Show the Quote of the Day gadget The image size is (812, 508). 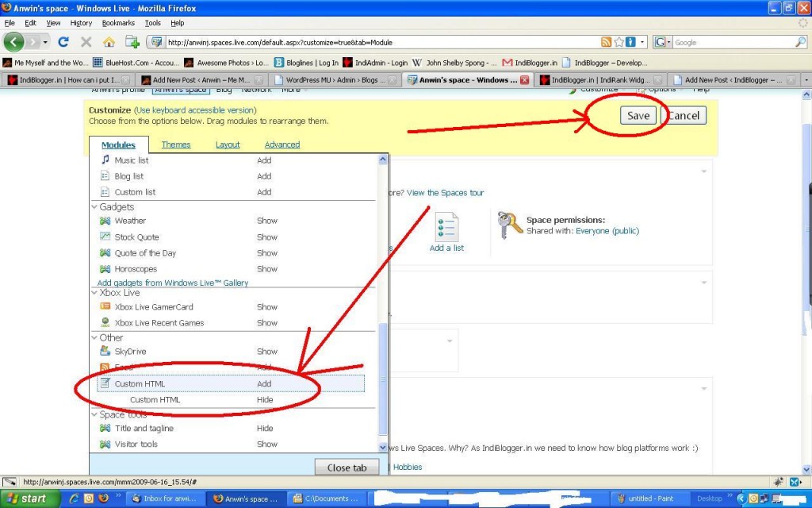click(267, 253)
